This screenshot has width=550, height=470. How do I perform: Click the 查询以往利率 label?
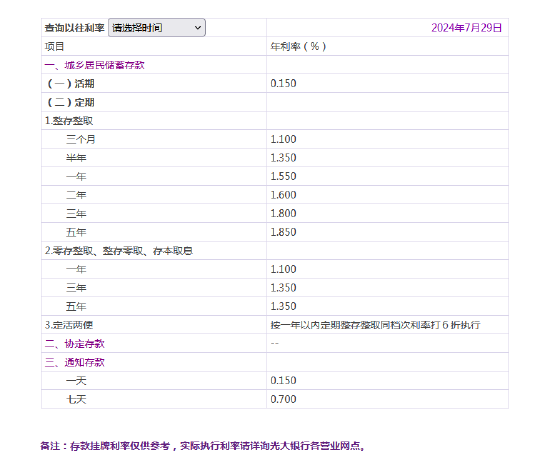[75, 28]
